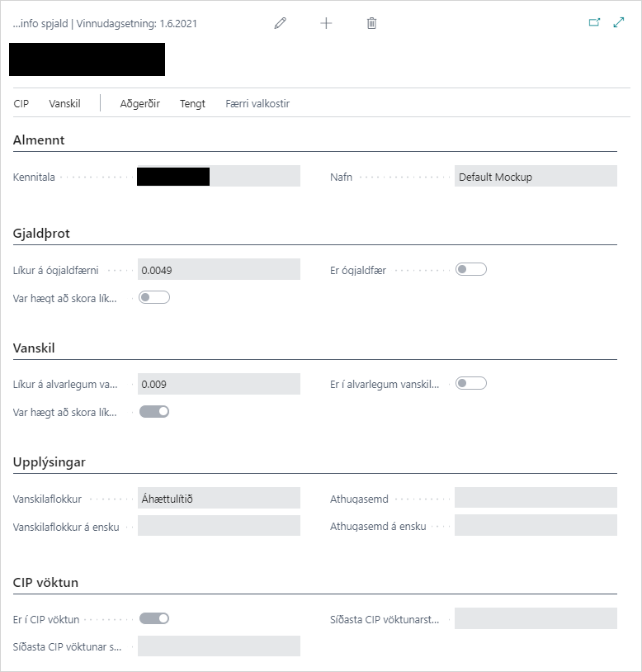
Task: Collapse the Gjaldþrot section header
Action: point(41,234)
